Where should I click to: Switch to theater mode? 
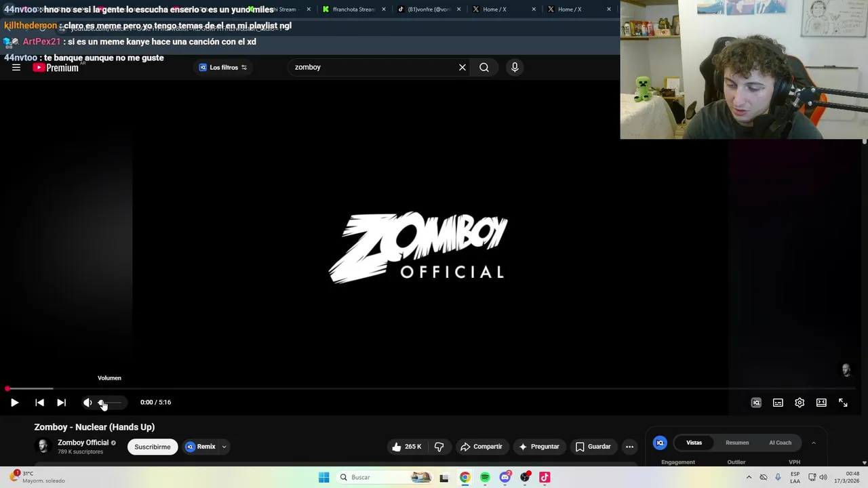click(x=821, y=403)
